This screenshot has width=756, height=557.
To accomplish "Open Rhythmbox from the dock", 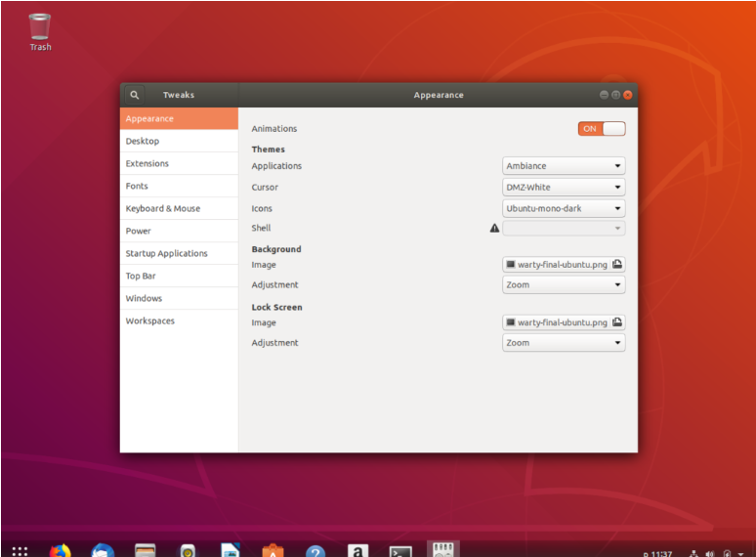I will click(188, 550).
